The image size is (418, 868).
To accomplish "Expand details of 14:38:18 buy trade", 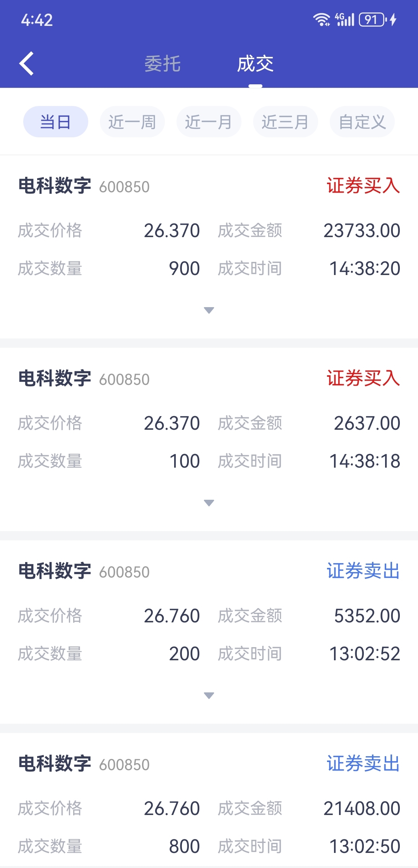I will [209, 503].
